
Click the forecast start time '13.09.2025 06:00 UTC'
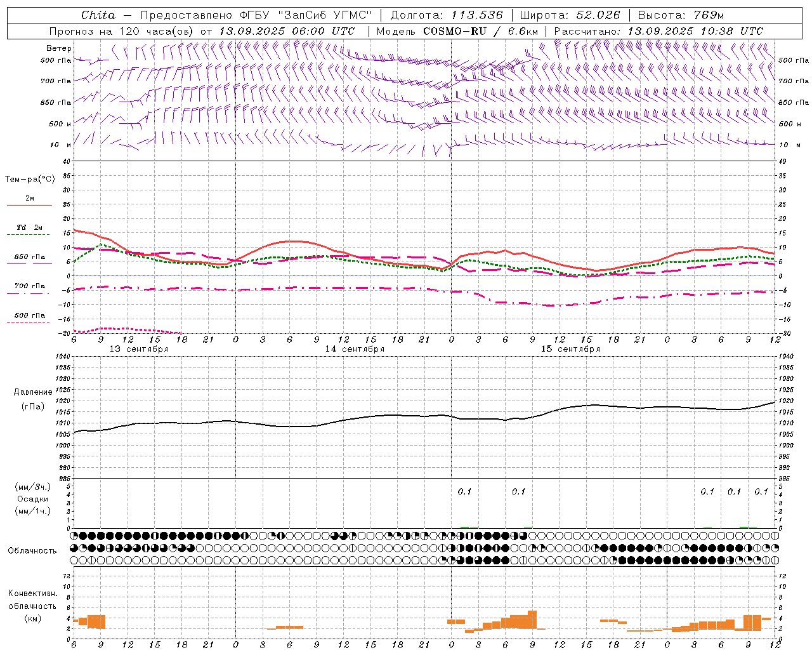287,31
